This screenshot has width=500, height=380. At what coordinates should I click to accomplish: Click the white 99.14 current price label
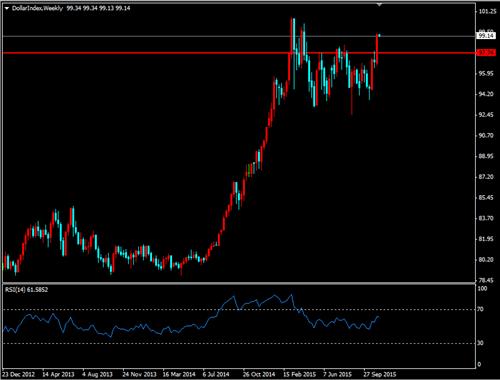click(486, 36)
